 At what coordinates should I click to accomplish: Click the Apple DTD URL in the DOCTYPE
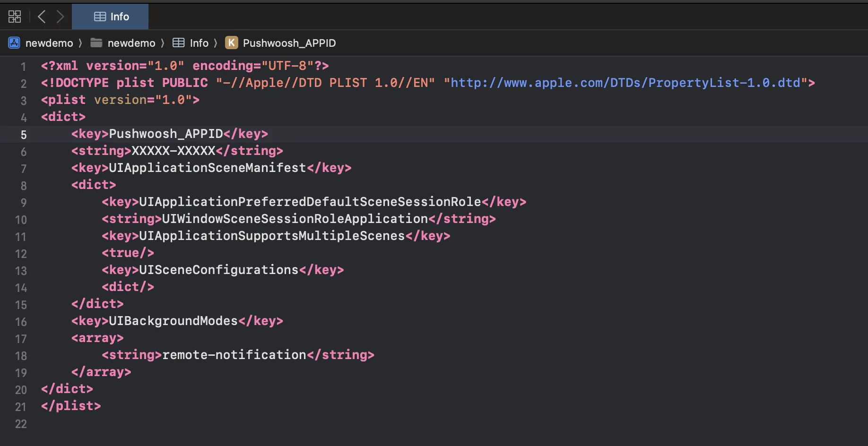(x=625, y=83)
